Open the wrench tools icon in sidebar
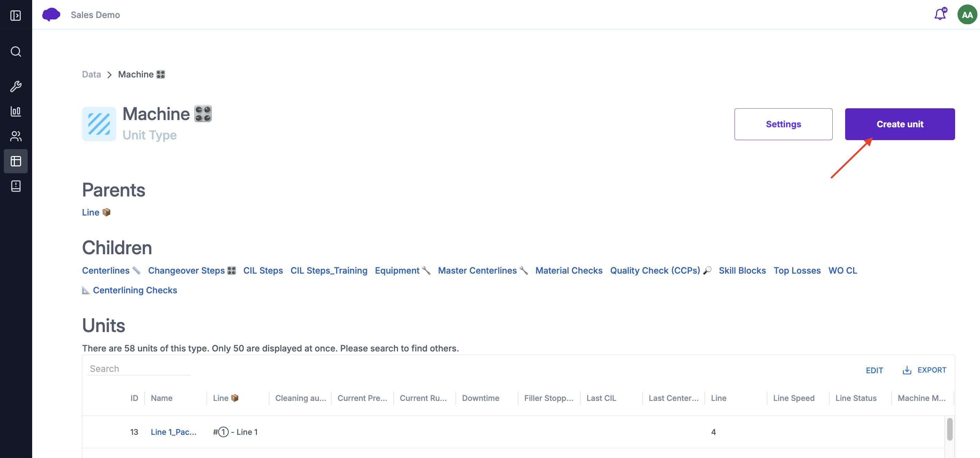This screenshot has width=980, height=458. [16, 86]
